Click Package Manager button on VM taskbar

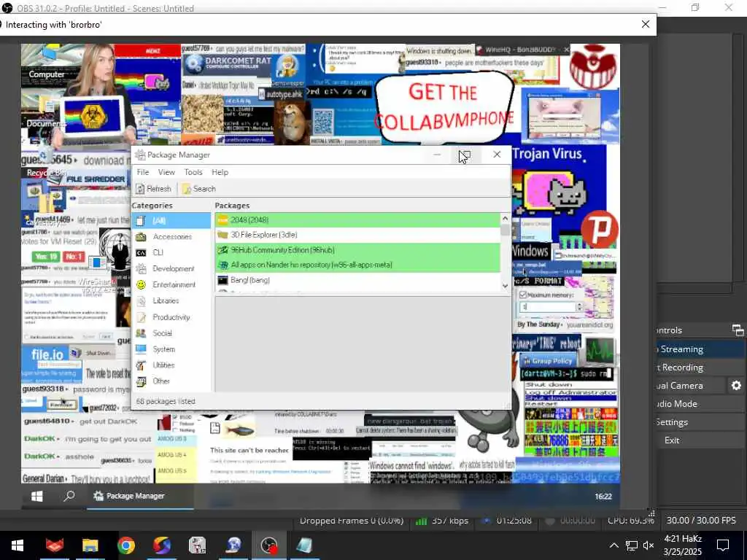tap(140, 496)
